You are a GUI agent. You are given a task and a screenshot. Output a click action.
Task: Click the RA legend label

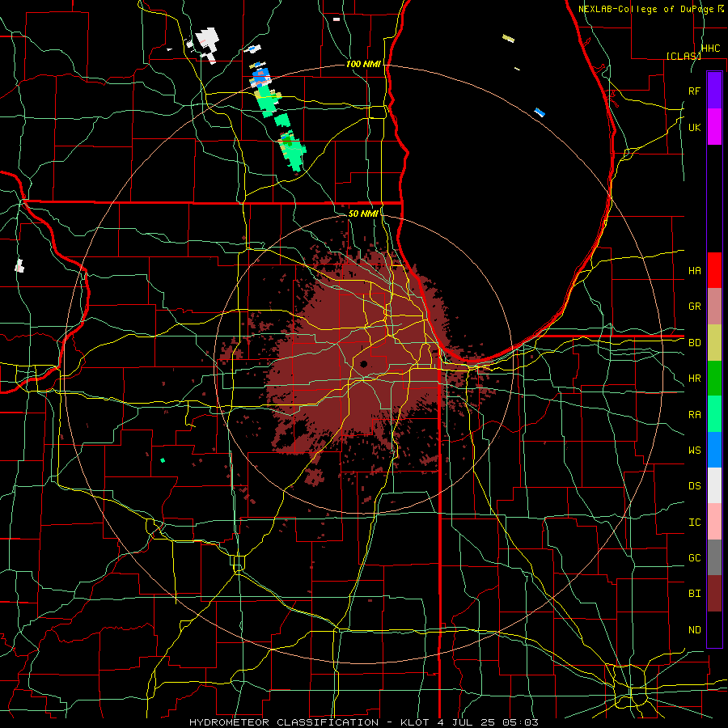click(694, 414)
